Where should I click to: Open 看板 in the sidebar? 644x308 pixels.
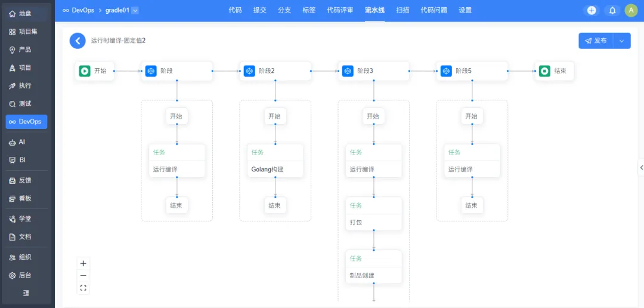26,198
